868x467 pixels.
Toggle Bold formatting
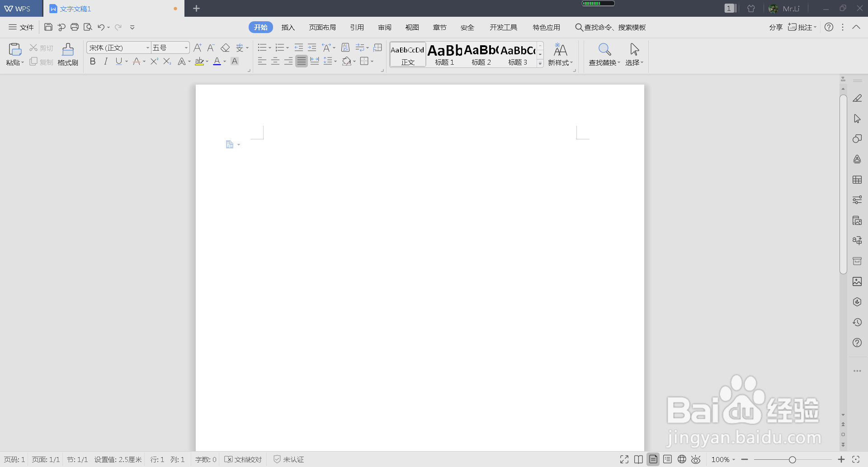click(x=93, y=61)
